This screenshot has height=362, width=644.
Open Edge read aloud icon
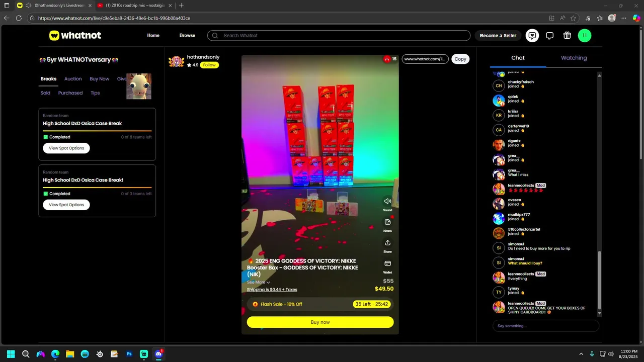pyautogui.click(x=562, y=18)
